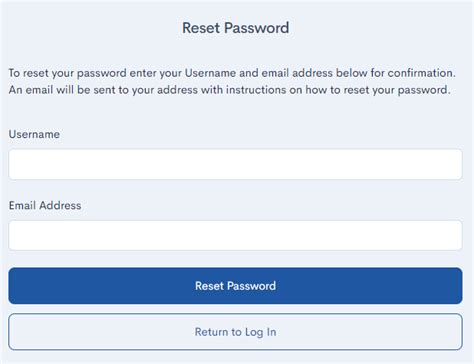This screenshot has height=364, width=474.
Task: Click the blue Reset Password button
Action: pos(235,286)
